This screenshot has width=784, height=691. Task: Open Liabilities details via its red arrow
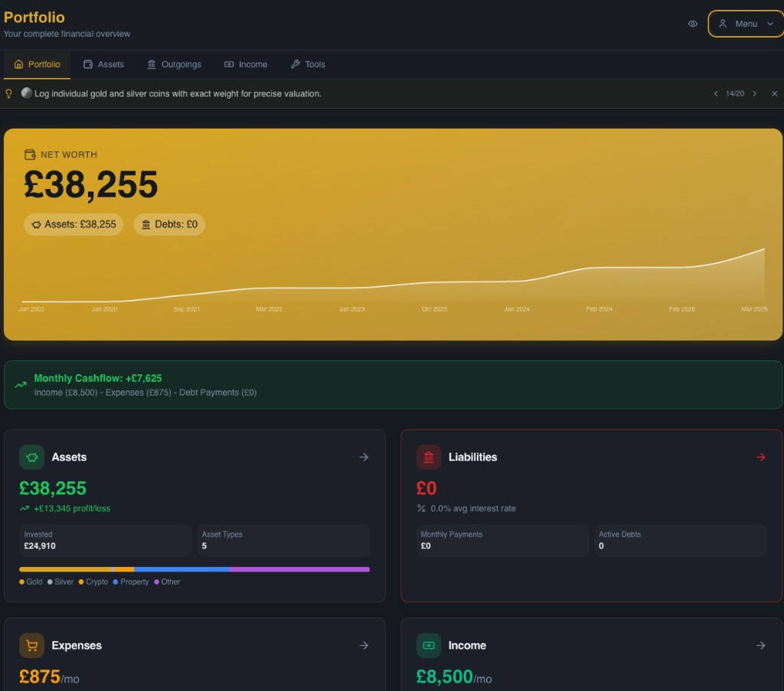pyautogui.click(x=760, y=457)
